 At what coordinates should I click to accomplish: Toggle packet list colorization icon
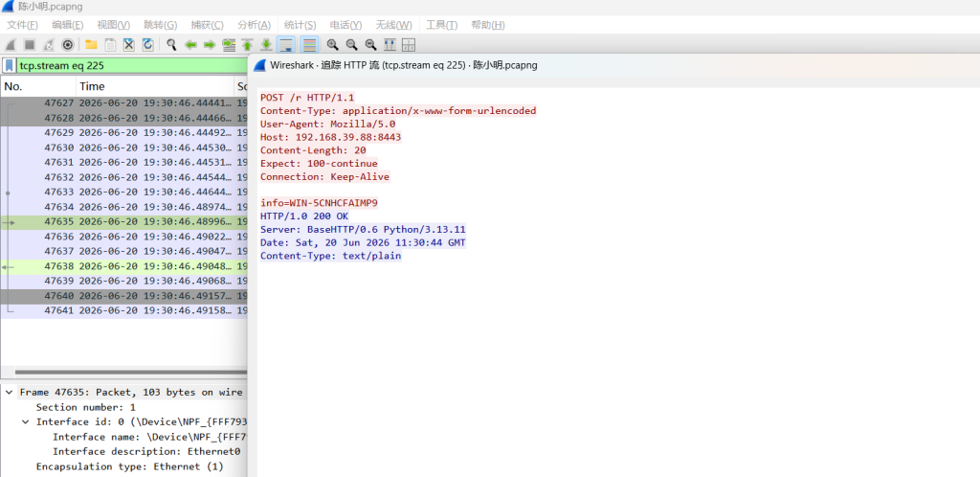click(309, 45)
